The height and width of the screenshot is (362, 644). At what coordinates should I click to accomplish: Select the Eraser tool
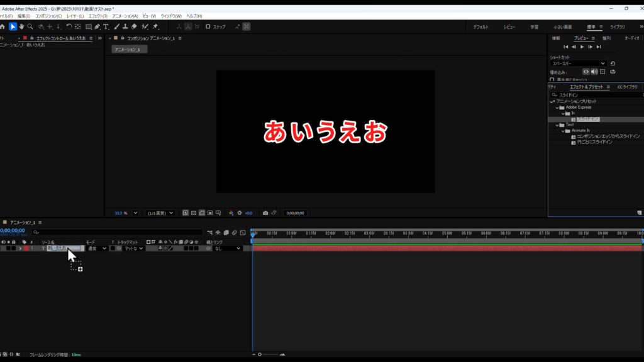click(134, 27)
